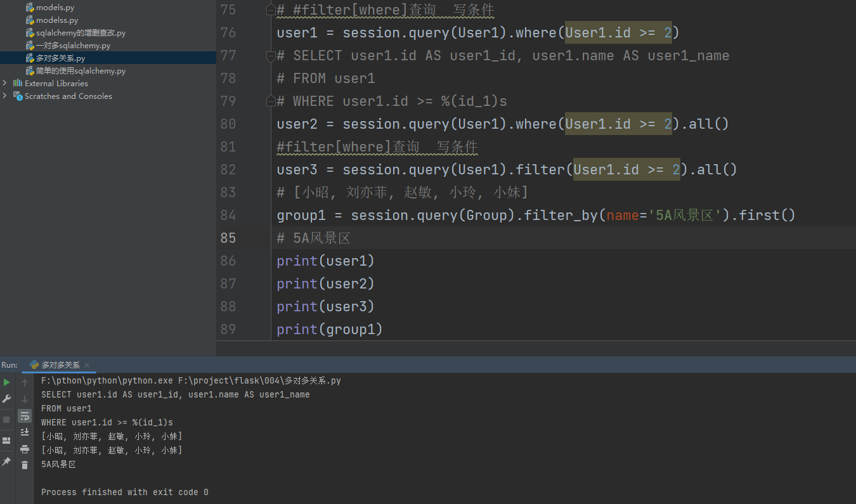Collapse the comment fold marker on line 75
Screen dimensions: 856x504
[x=271, y=10]
